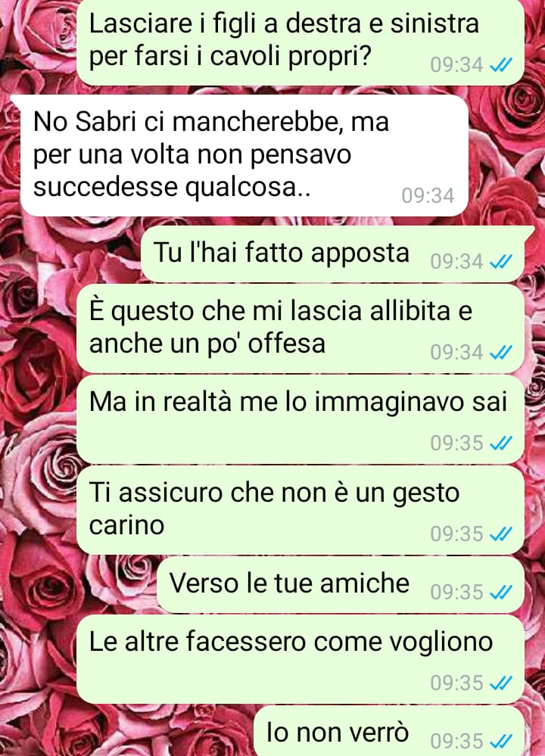
Task: Tap blue double-check beside 'Tu l'hai fatto apposta'
Action: point(500,261)
